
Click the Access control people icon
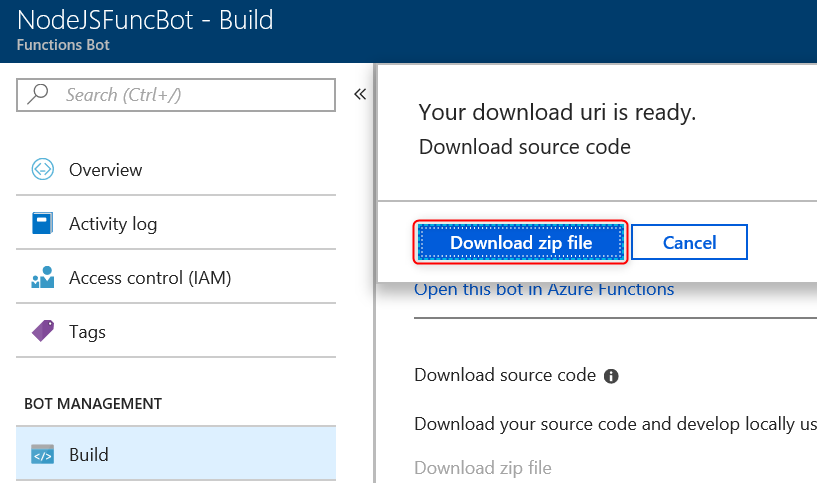point(42,278)
